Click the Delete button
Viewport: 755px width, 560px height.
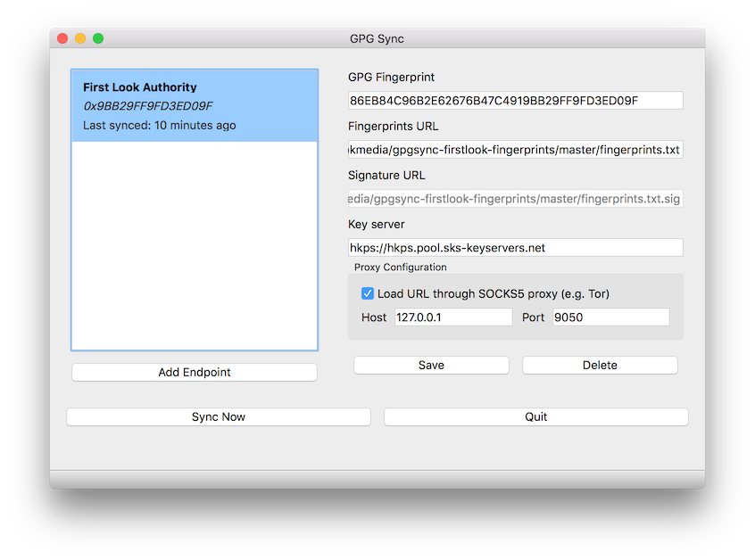point(600,365)
